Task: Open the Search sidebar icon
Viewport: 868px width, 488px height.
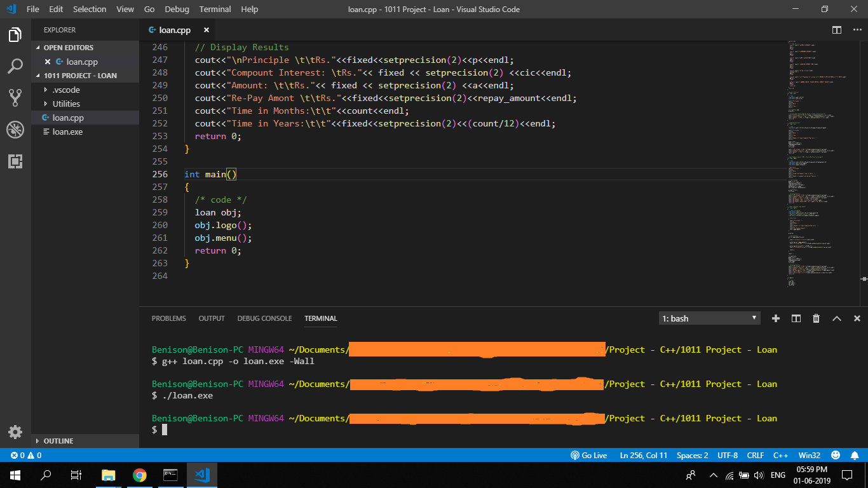Action: 15,66
